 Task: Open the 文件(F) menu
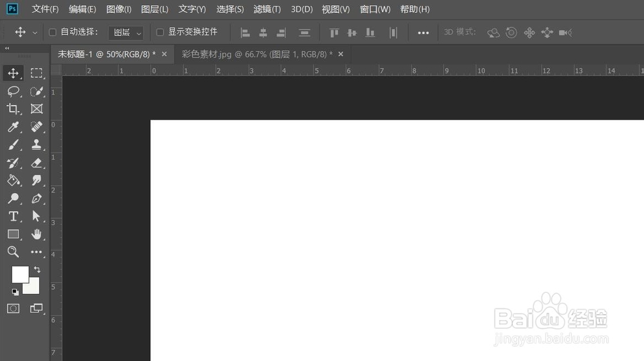[x=45, y=9]
